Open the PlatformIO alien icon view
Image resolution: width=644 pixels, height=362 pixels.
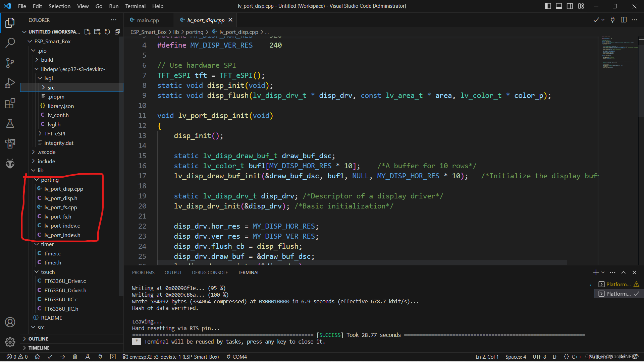[x=10, y=164]
